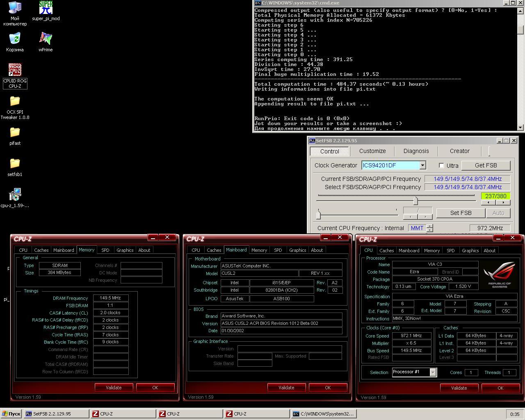Click OK in CPU tab CPU-Z window
This screenshot has height=420, width=525.
click(x=500, y=388)
